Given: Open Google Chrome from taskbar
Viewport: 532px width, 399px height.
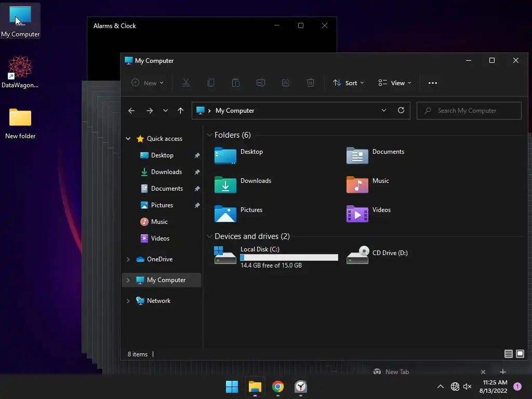Looking at the screenshot, I should coord(278,387).
